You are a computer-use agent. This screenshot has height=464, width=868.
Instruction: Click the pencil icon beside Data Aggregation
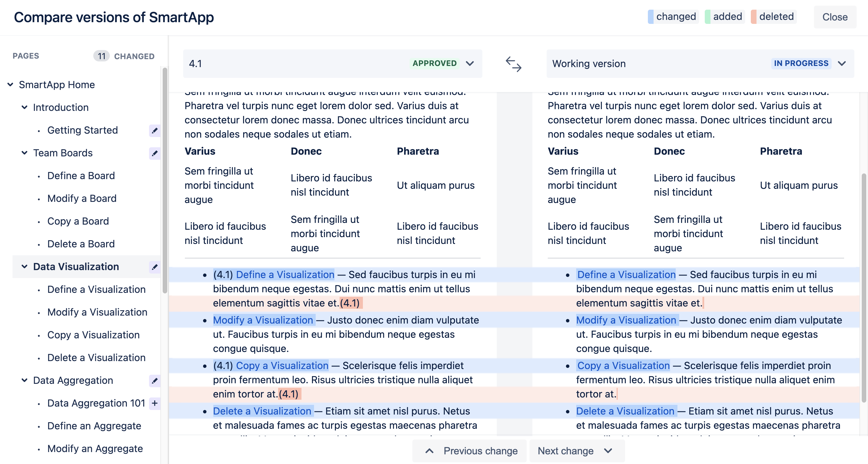pos(154,381)
